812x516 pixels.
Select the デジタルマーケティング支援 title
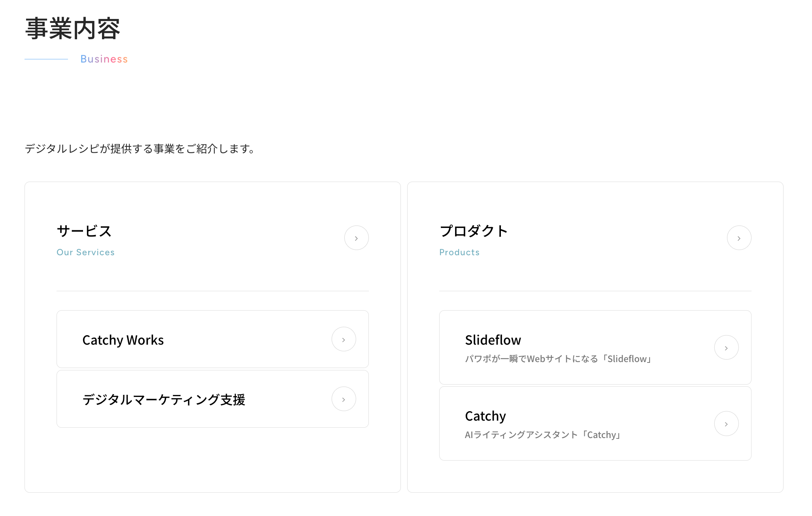(164, 400)
